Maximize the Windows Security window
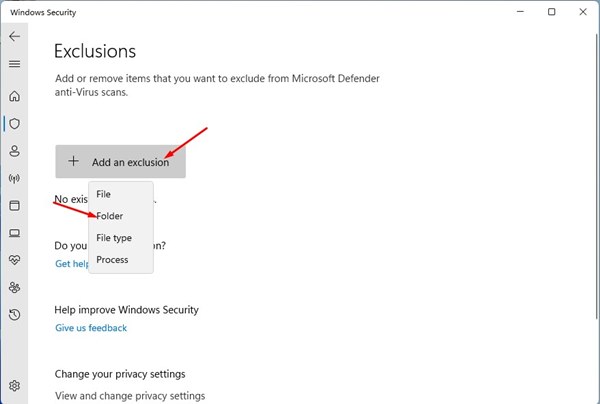600x404 pixels. pos(551,12)
